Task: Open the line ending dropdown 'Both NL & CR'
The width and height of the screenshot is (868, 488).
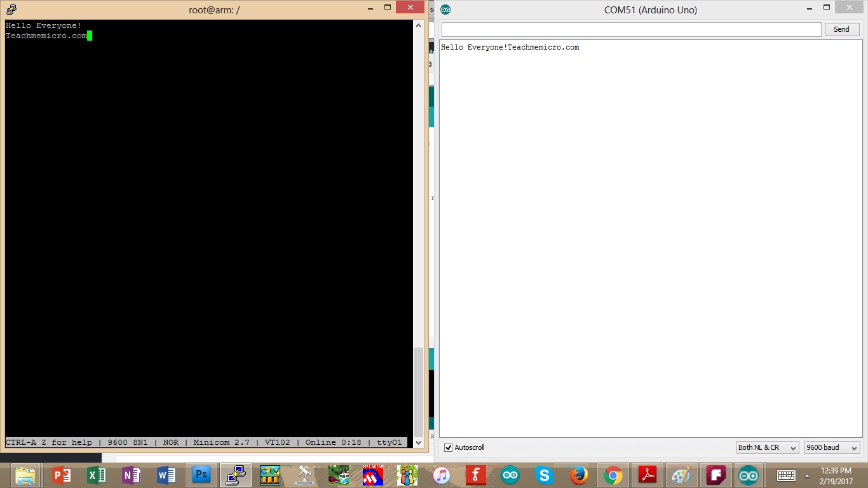Action: (767, 447)
